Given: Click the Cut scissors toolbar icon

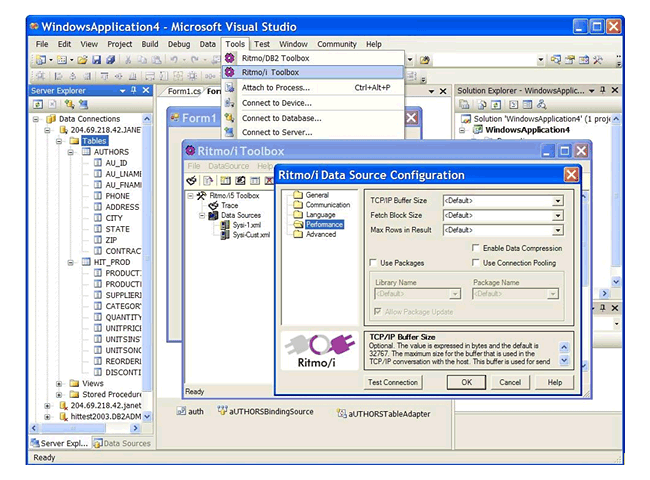Looking at the screenshot, I should pyautogui.click(x=128, y=60).
